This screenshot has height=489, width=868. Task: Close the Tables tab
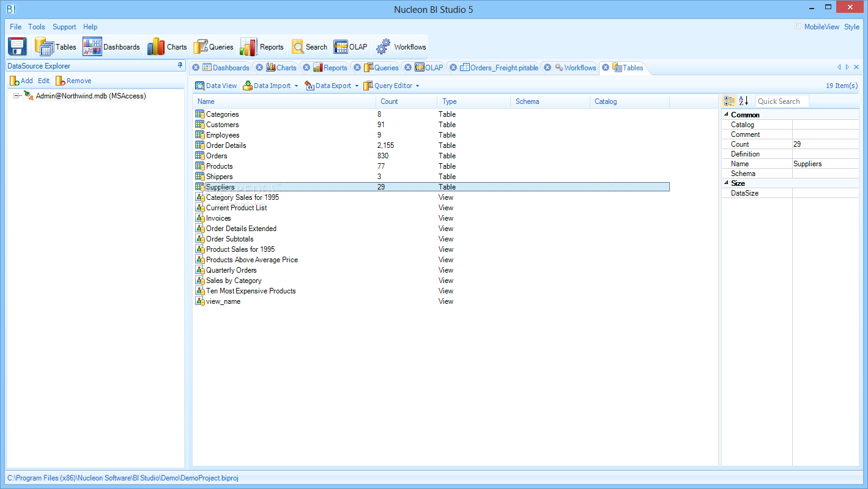pos(605,68)
